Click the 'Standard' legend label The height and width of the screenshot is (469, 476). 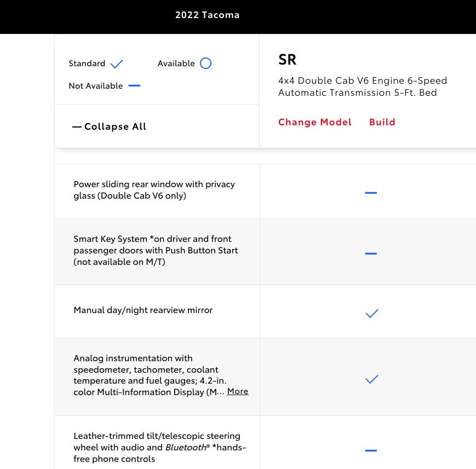tap(87, 63)
